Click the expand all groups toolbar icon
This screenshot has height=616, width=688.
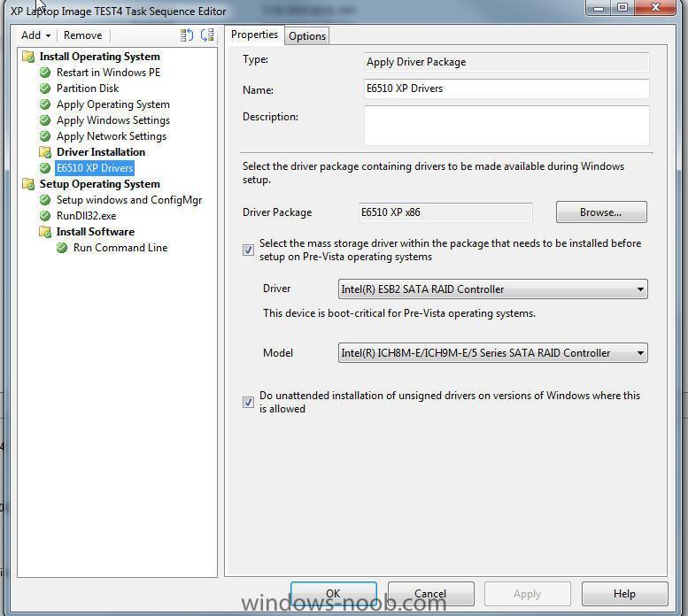click(187, 35)
